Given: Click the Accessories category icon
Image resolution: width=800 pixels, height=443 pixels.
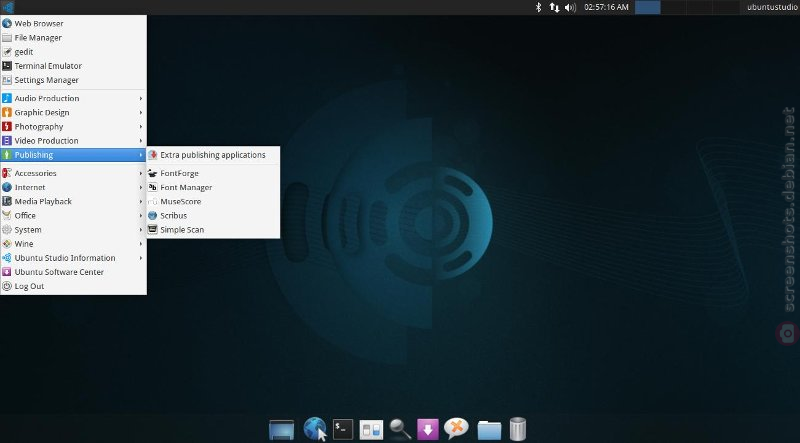Looking at the screenshot, I should (x=7, y=173).
